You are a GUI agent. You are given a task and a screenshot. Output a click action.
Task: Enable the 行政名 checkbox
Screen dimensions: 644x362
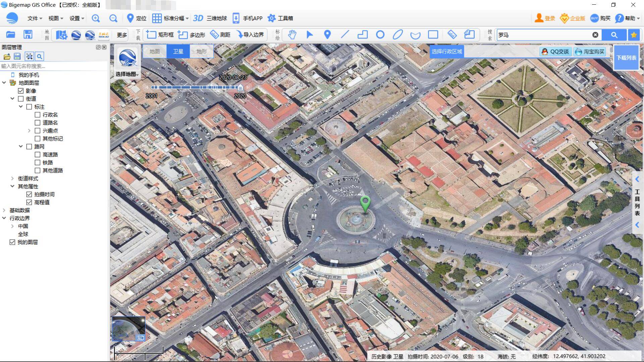tap(38, 115)
